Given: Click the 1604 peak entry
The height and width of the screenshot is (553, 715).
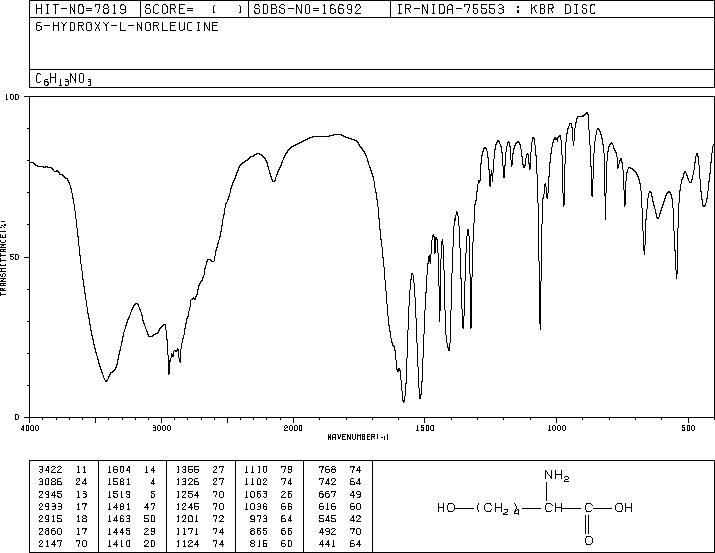Looking at the screenshot, I should 119,469.
